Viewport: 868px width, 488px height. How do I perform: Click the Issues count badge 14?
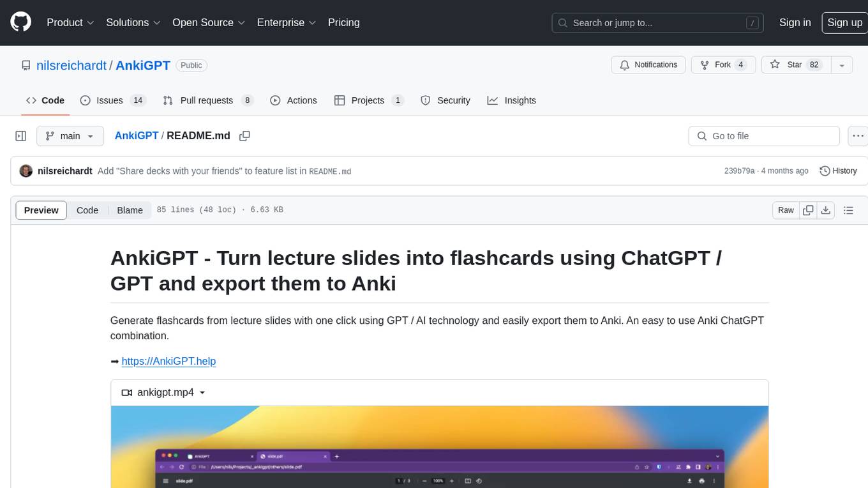coord(138,100)
